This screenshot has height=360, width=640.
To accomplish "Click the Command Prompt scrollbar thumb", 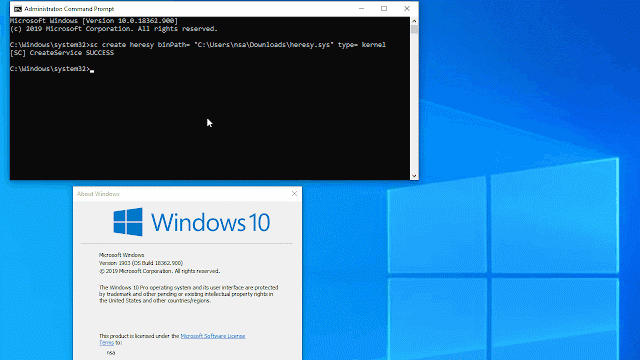I will click(414, 29).
